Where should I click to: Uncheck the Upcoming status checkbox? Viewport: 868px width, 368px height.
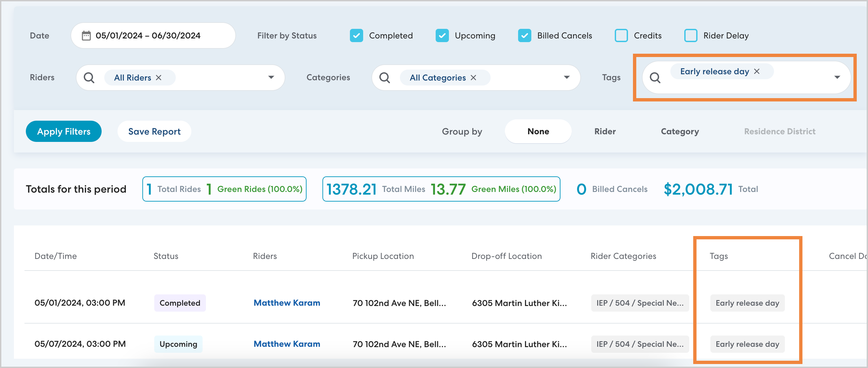point(442,35)
